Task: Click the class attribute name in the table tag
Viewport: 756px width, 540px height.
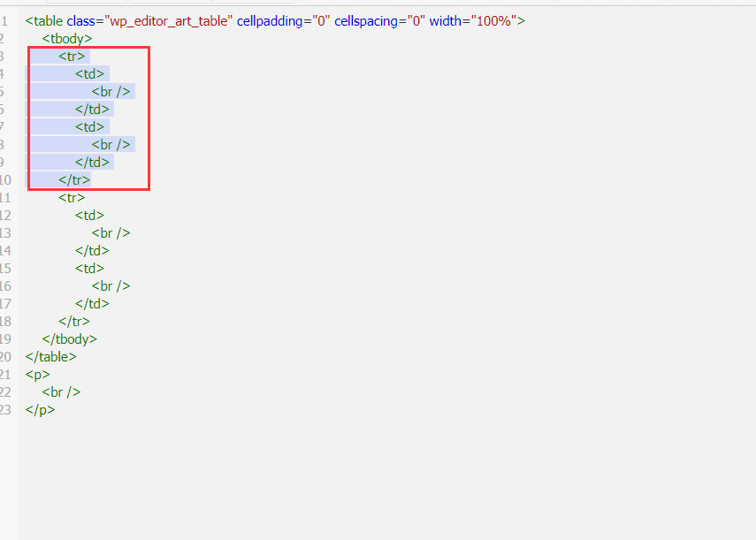Action: pos(81,21)
